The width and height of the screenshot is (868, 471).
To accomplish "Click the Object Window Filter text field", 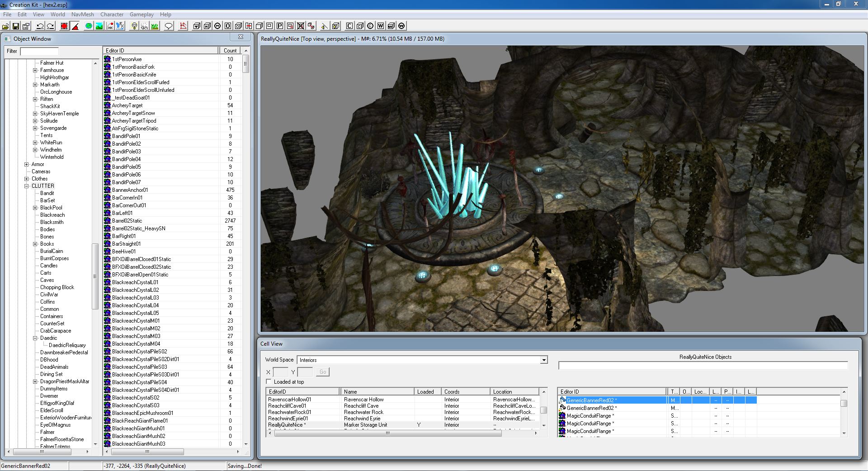I will point(39,51).
